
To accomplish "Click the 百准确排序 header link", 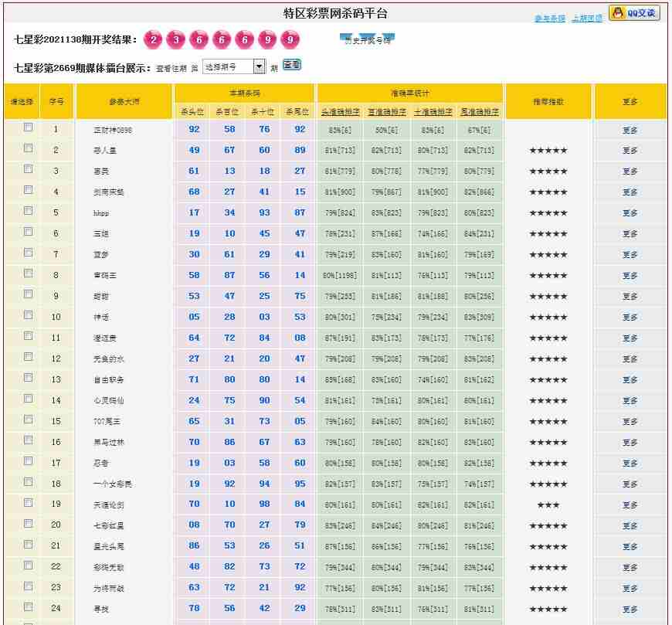I will [x=386, y=112].
